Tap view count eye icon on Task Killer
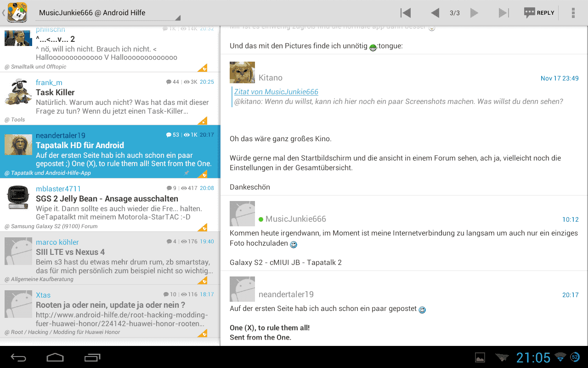Viewport: 588px width, 368px height. [187, 82]
